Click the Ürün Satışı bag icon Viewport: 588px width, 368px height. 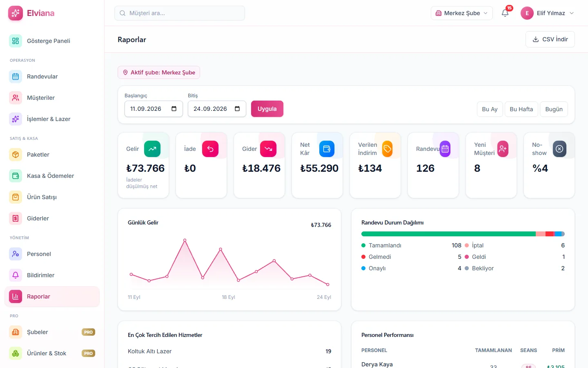(x=16, y=197)
